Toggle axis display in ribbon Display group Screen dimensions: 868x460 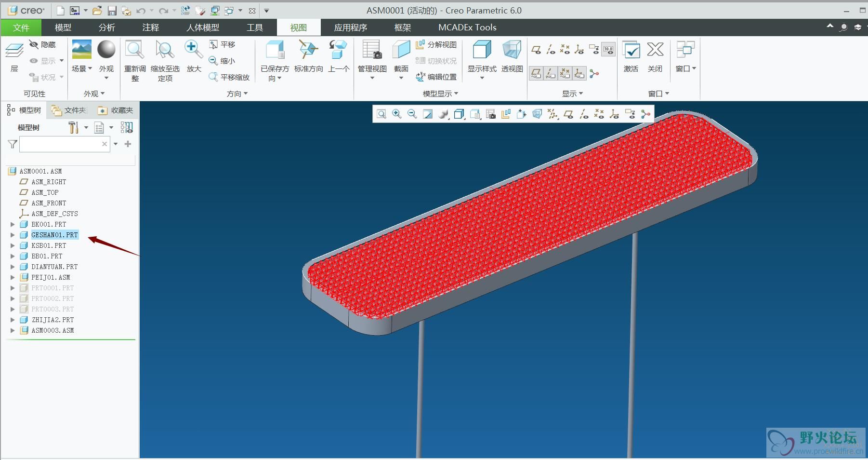551,49
